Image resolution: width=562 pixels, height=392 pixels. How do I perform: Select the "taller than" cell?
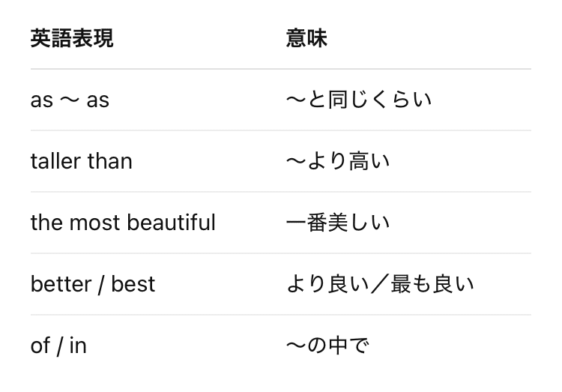pos(81,161)
